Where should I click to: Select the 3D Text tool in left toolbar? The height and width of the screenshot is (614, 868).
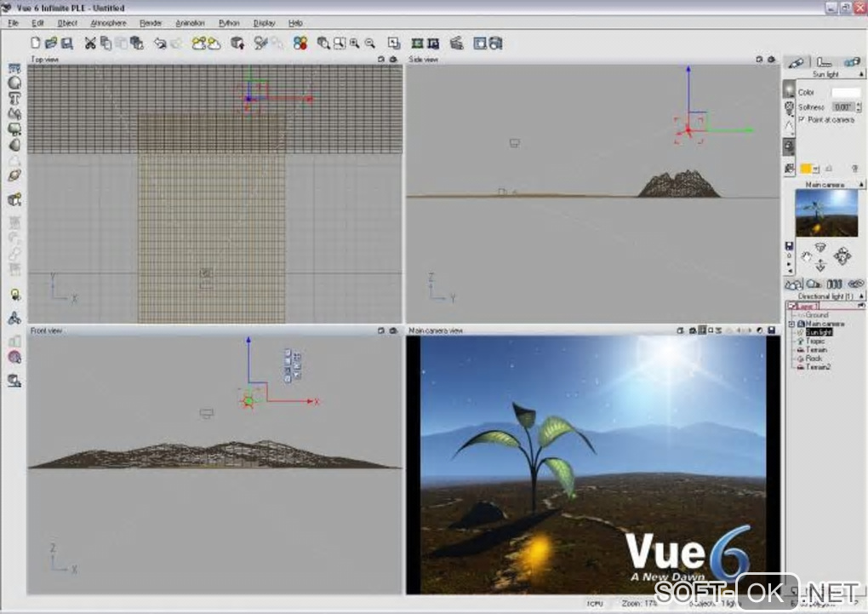(x=15, y=99)
